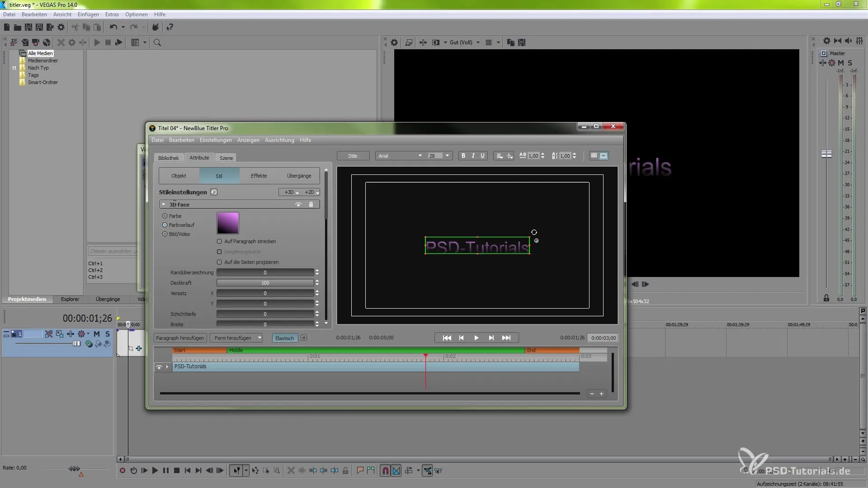Screen dimensions: 868x488
Task: Start recording in VEGAS transport bar
Action: pos(123,471)
